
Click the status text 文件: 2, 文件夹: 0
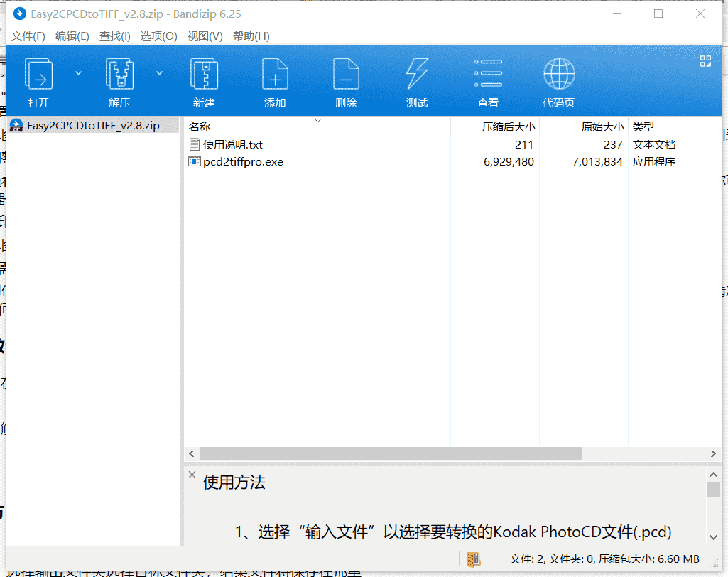552,559
